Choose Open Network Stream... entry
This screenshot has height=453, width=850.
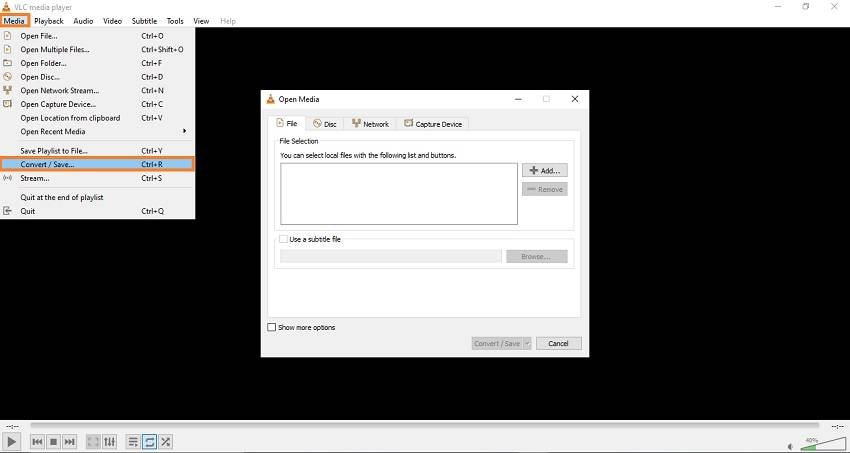click(97, 90)
